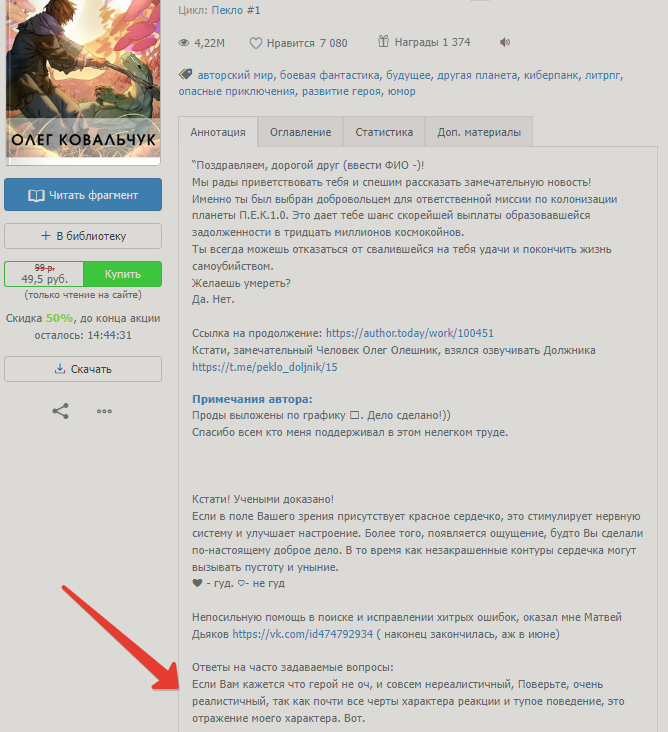Image resolution: width=668 pixels, height=732 pixels.
Task: Click the eye views icon
Action: coord(184,43)
